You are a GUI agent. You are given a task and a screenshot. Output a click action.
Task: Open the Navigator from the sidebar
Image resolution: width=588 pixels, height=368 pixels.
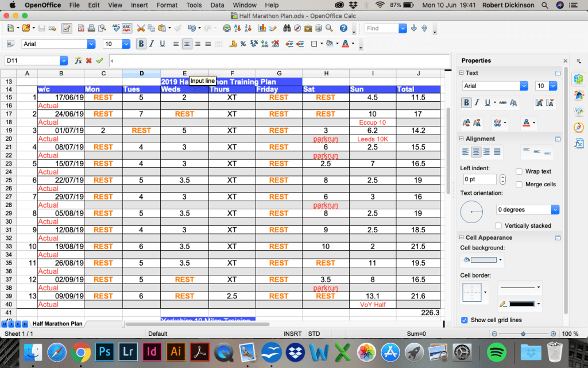click(x=579, y=127)
